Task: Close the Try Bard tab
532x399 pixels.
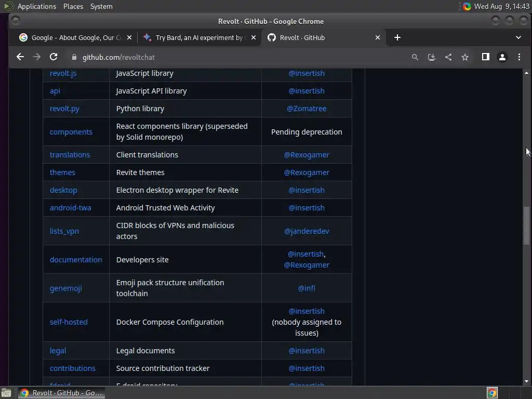Action: [x=254, y=37]
